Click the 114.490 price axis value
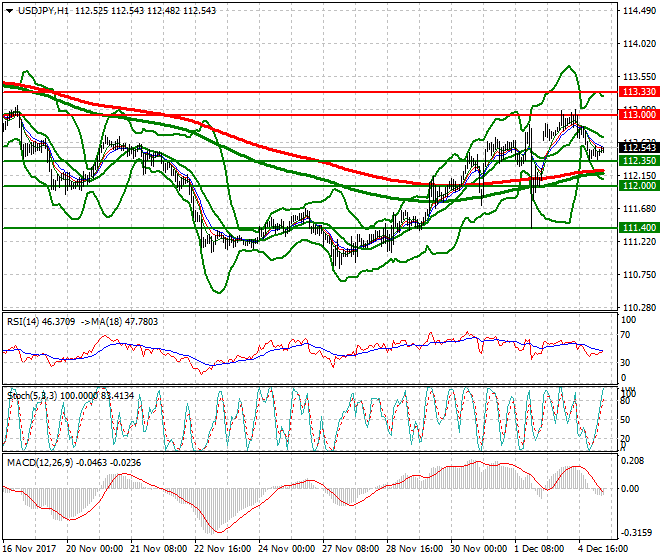This screenshot has height=560, width=660. [639, 11]
